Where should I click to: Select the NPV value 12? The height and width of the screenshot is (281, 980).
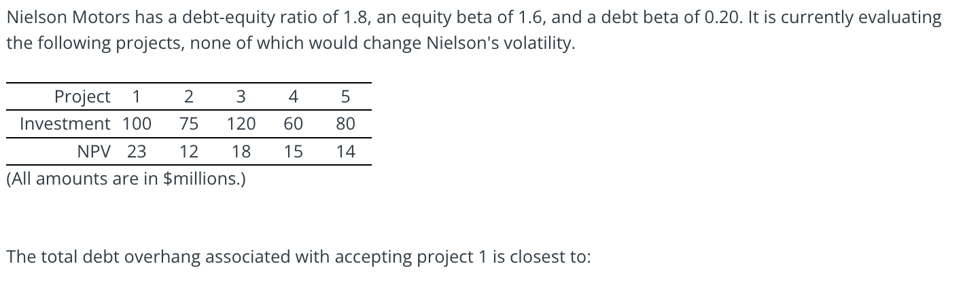pyautogui.click(x=189, y=152)
